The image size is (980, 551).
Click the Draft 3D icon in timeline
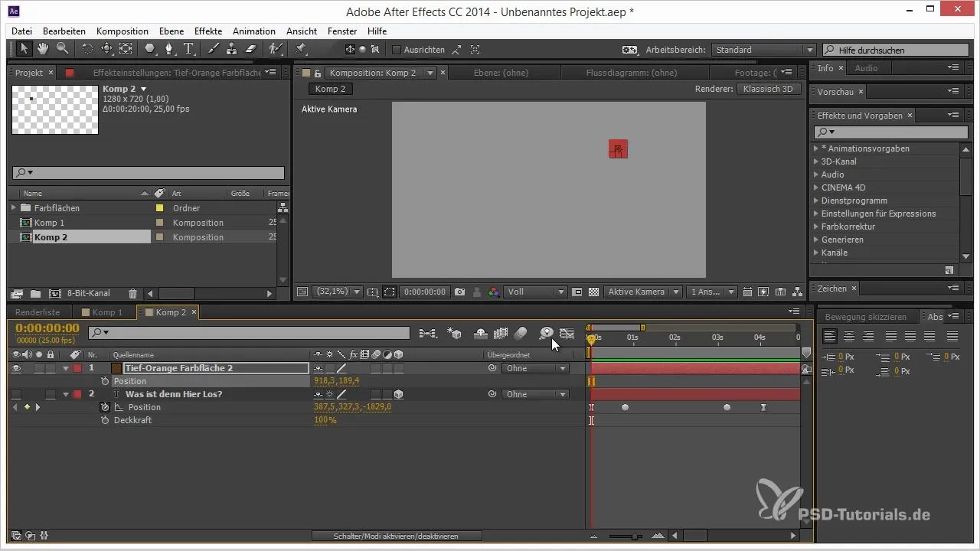(x=455, y=333)
